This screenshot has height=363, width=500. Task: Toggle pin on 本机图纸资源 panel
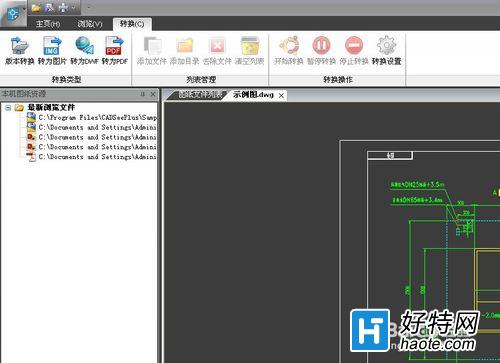(143, 94)
